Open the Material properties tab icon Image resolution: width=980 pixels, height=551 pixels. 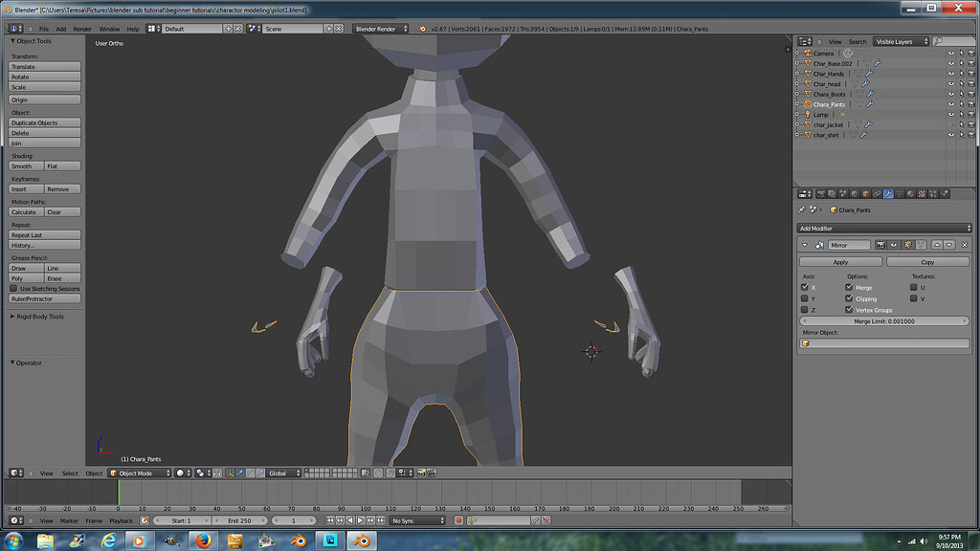click(x=911, y=193)
